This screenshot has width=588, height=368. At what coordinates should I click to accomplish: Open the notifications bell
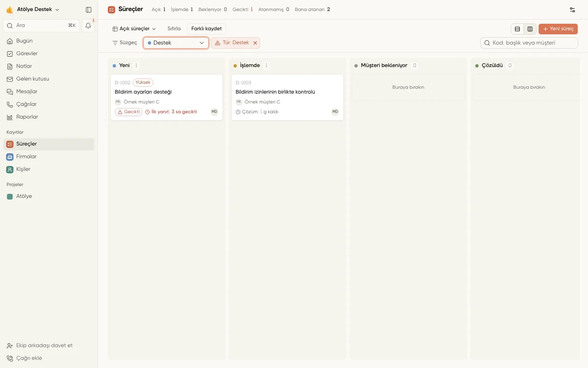point(88,26)
